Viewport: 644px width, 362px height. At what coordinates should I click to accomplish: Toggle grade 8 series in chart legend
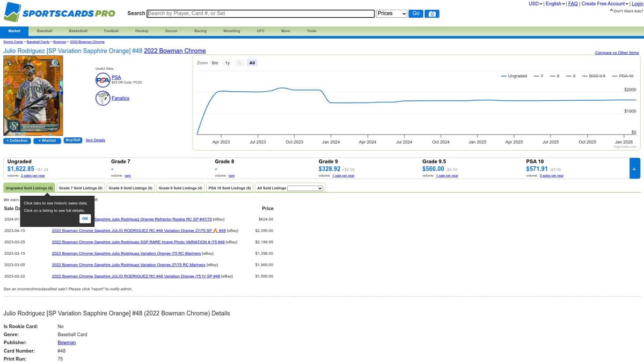[x=554, y=76]
